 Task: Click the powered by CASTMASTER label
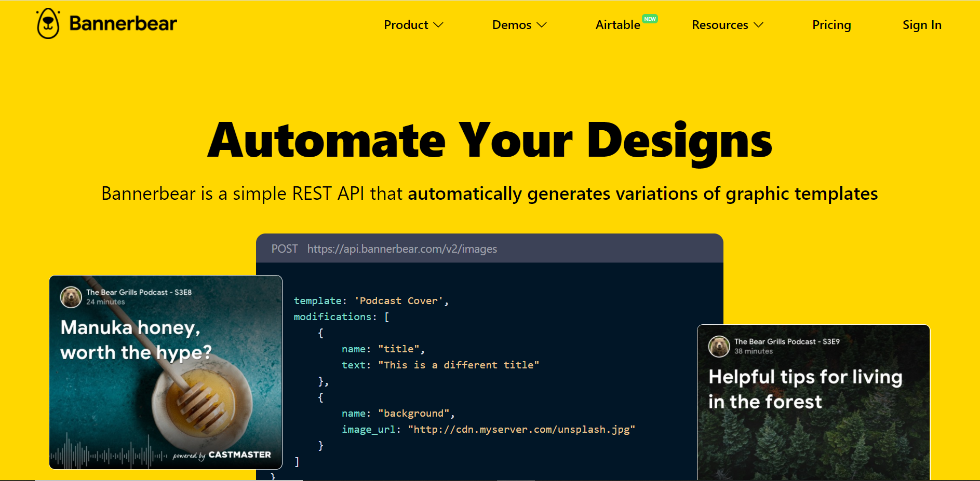pyautogui.click(x=222, y=455)
